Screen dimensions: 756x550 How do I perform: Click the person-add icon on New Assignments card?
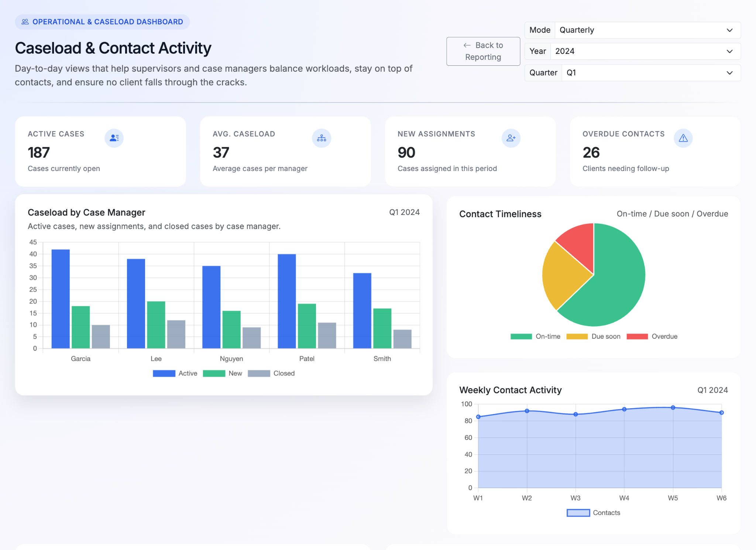pyautogui.click(x=511, y=138)
